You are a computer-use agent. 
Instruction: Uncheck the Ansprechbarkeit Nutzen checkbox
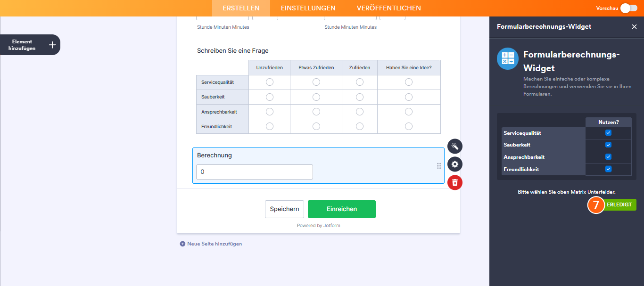(608, 157)
